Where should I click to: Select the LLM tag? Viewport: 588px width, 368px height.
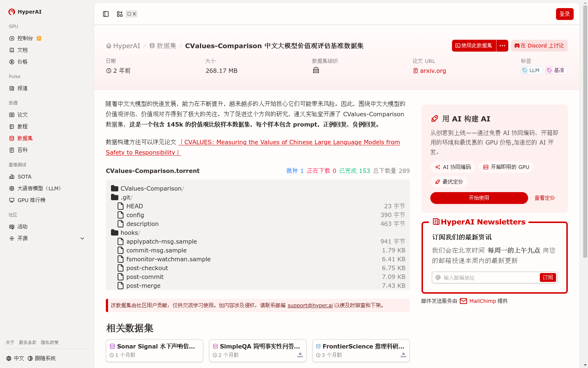[531, 70]
